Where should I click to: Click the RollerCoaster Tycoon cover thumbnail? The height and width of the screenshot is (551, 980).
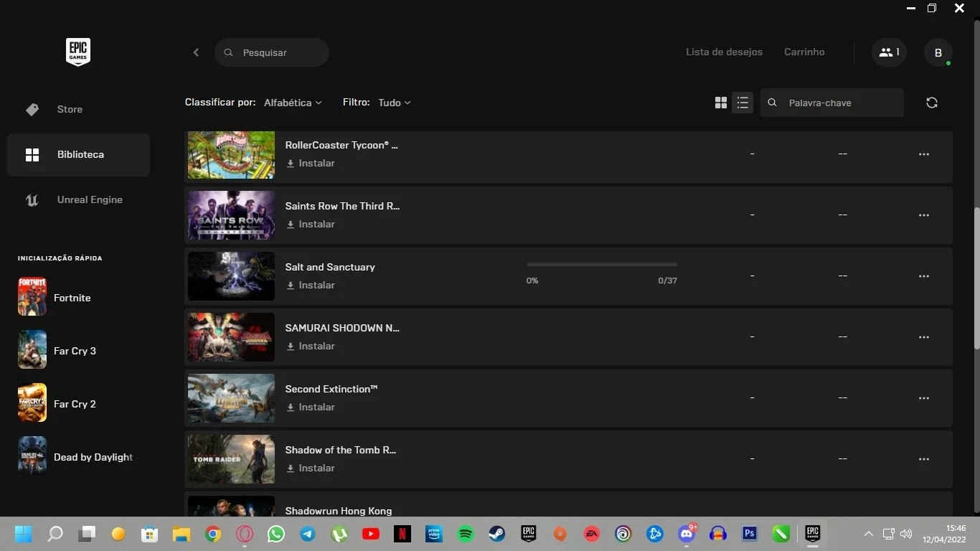pos(231,154)
